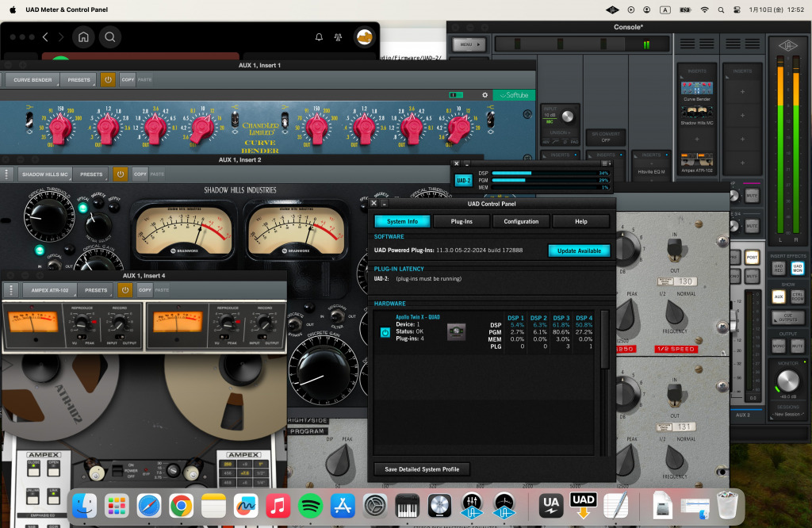Toggle Shadow Hills MC power button

click(x=120, y=174)
